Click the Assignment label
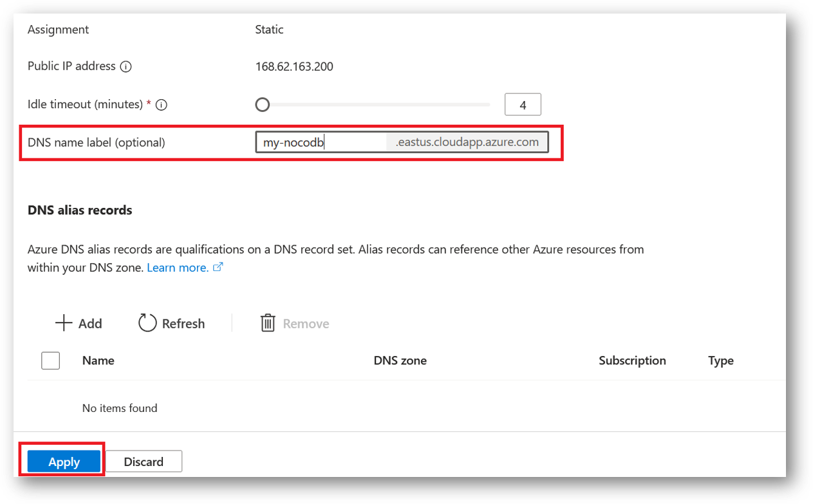Screen dimensions: 813x504 pos(58,30)
